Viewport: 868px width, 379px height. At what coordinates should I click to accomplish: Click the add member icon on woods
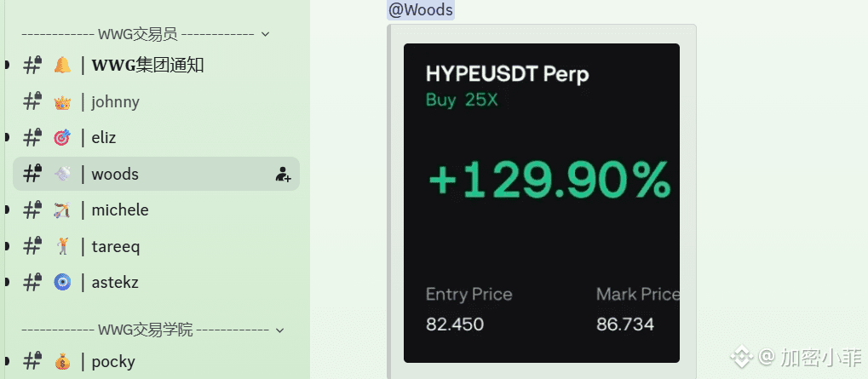[x=283, y=175]
